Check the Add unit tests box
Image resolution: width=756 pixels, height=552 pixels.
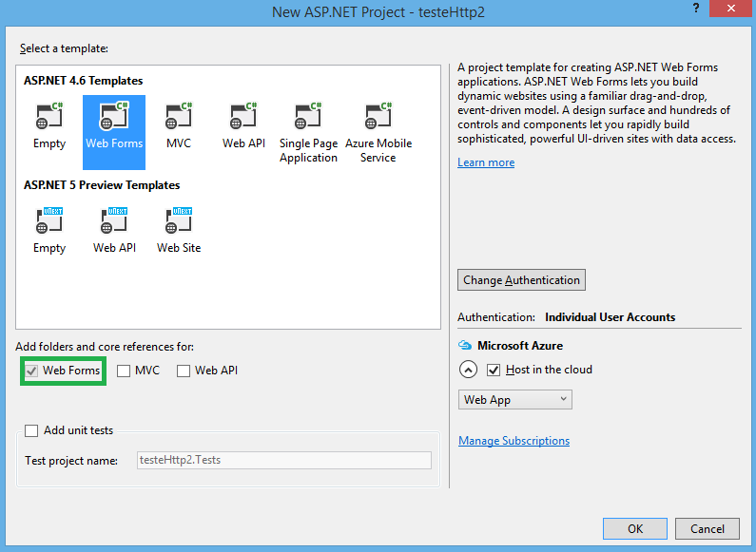(31, 430)
